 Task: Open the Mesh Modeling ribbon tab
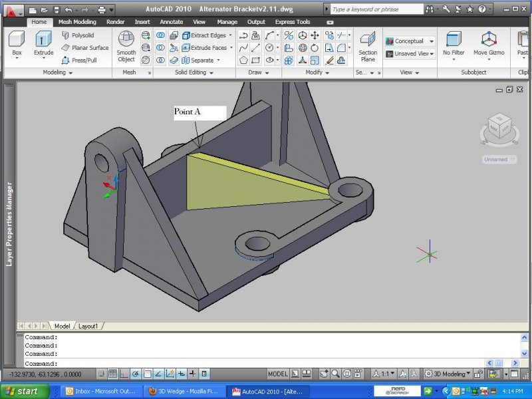tap(77, 22)
